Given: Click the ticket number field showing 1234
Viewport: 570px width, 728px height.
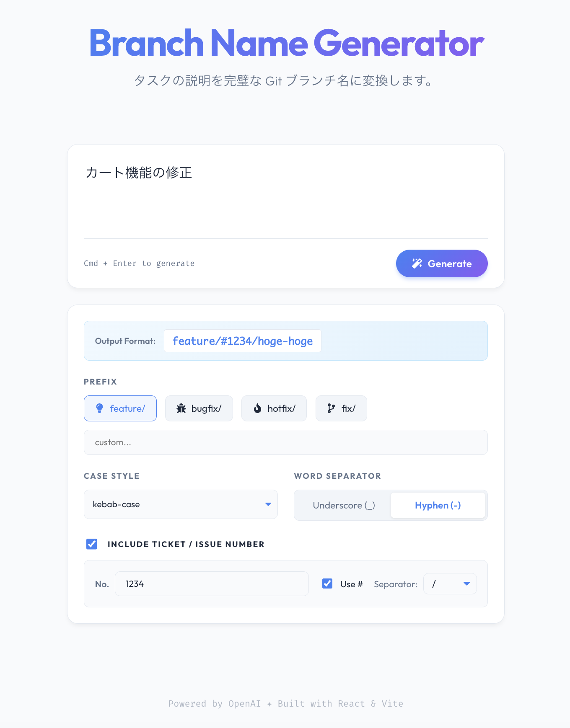Looking at the screenshot, I should [x=212, y=584].
